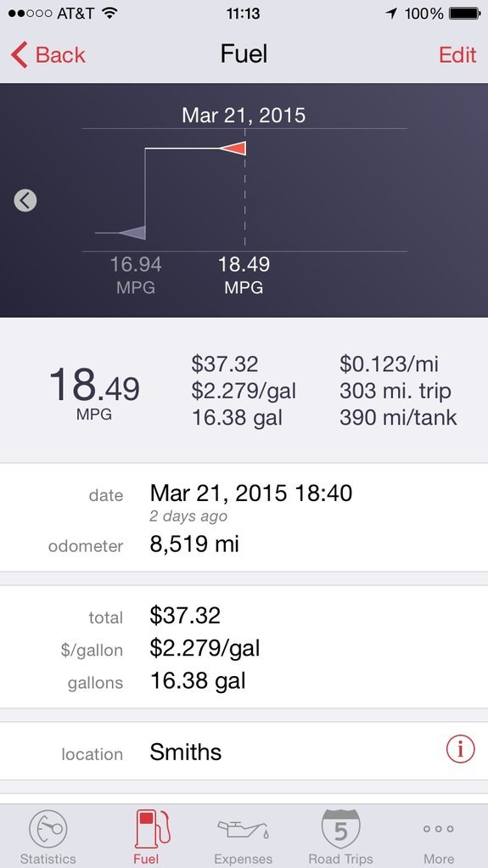Tap the date field Mar 21, 2015 18:40

[x=250, y=493]
